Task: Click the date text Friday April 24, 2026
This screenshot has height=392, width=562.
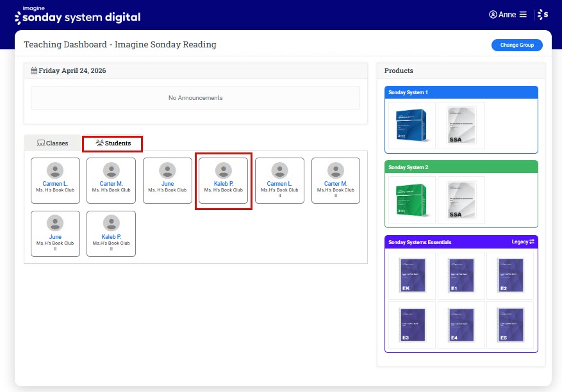Action: coord(72,70)
